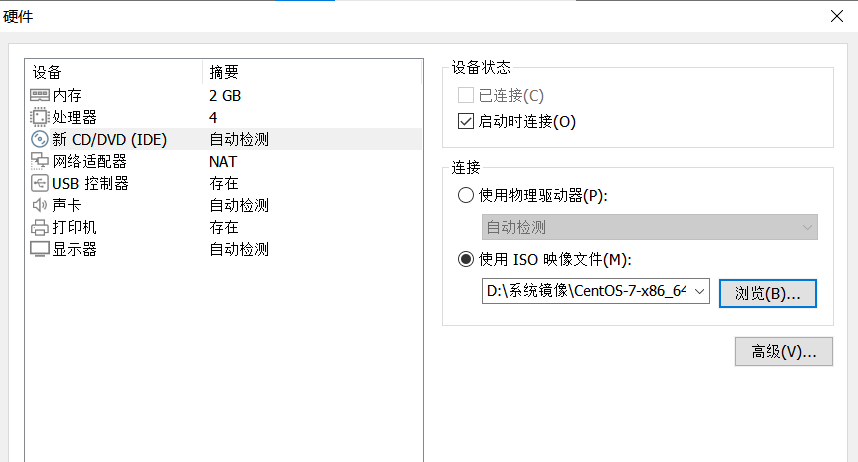Click the 2 GB memory summary value
The height and width of the screenshot is (462, 858).
click(225, 96)
